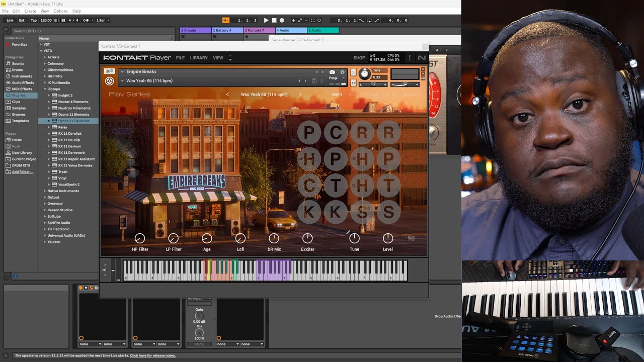Open the Ableton Options menu
The width and height of the screenshot is (644, 362).
pos(60,11)
